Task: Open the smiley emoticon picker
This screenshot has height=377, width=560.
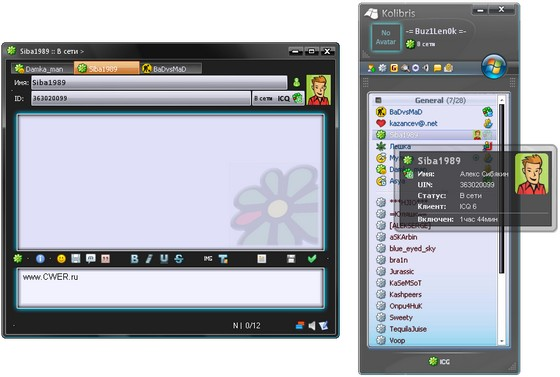Action: click(x=61, y=258)
